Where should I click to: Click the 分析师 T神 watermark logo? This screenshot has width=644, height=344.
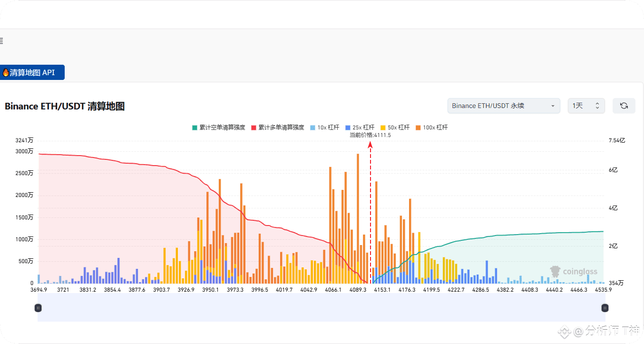(599, 331)
